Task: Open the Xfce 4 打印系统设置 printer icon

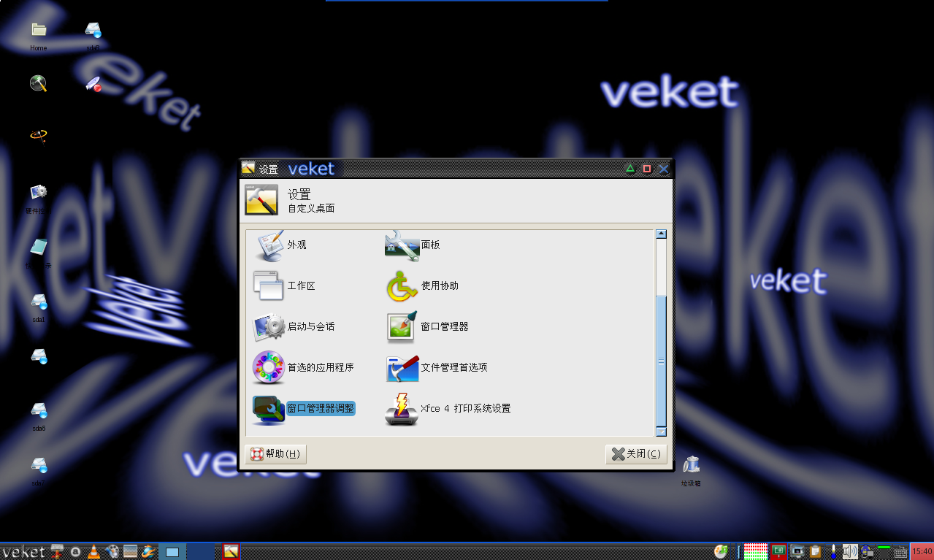Action: 402,409
